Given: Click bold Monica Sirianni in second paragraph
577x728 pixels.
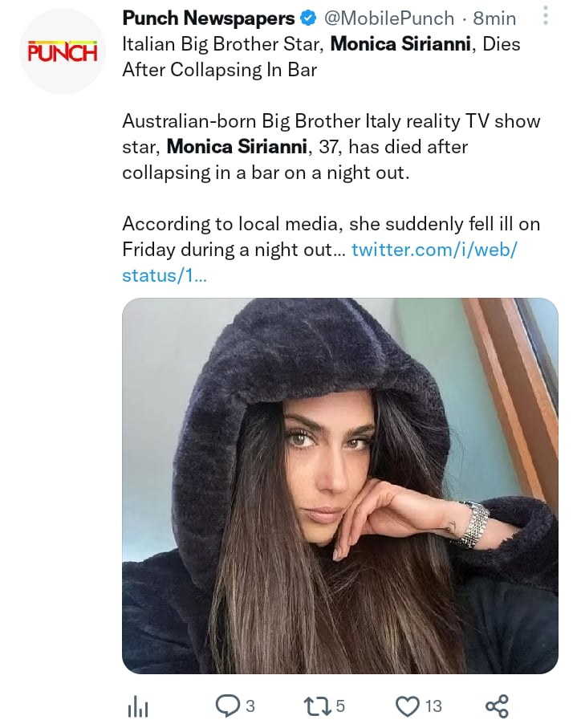Looking at the screenshot, I should pos(237,147).
